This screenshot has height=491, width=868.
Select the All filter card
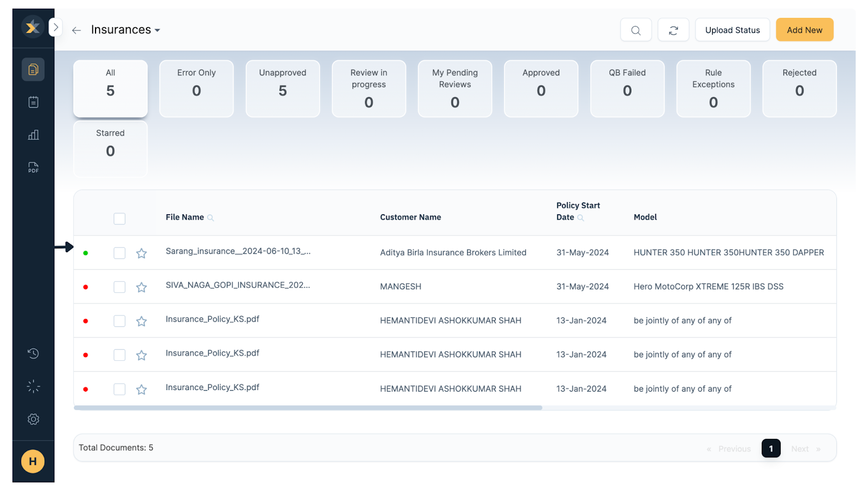click(111, 88)
